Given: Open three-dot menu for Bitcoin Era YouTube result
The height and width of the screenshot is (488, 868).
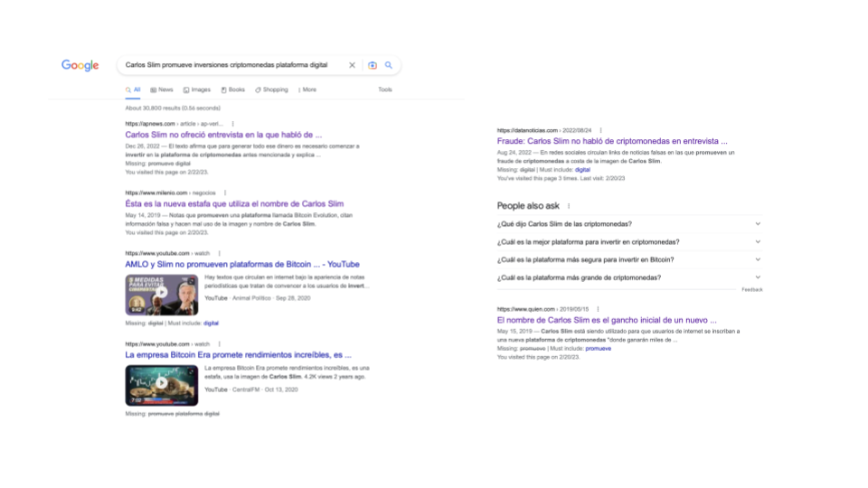Looking at the screenshot, I should pos(219,344).
